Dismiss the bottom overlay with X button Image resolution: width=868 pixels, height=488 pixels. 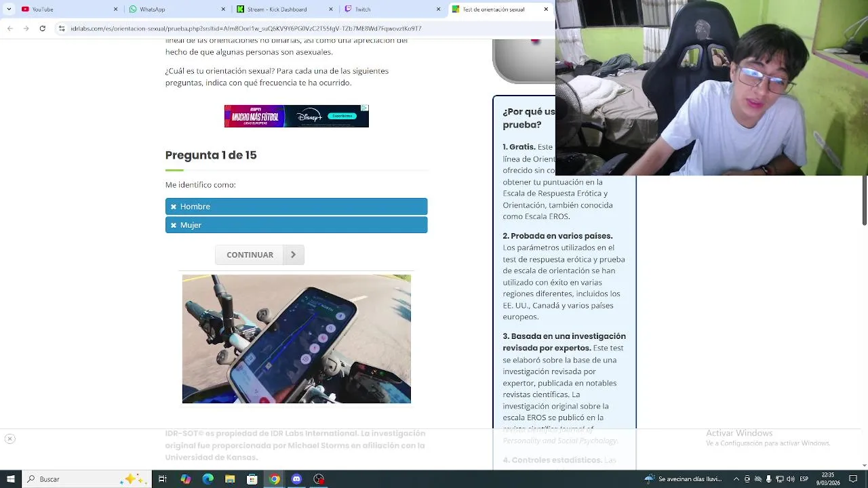pyautogui.click(x=9, y=439)
